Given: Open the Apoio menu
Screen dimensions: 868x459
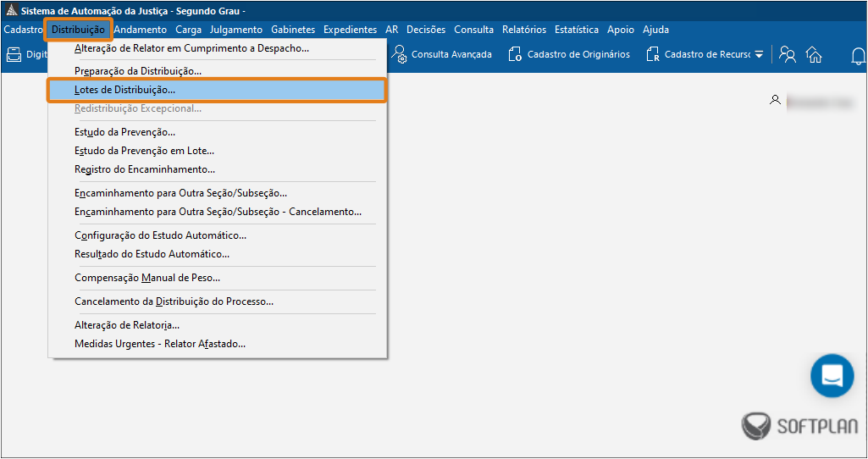Looking at the screenshot, I should coord(621,30).
